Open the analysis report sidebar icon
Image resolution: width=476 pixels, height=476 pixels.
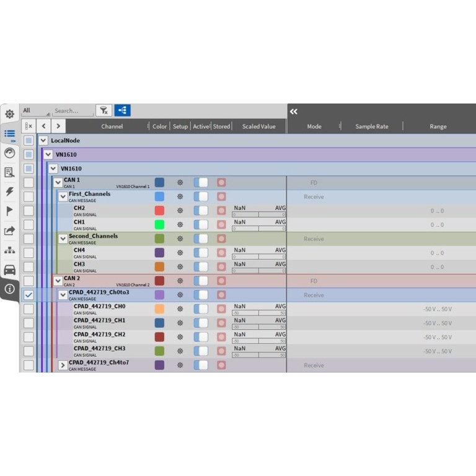click(10, 172)
